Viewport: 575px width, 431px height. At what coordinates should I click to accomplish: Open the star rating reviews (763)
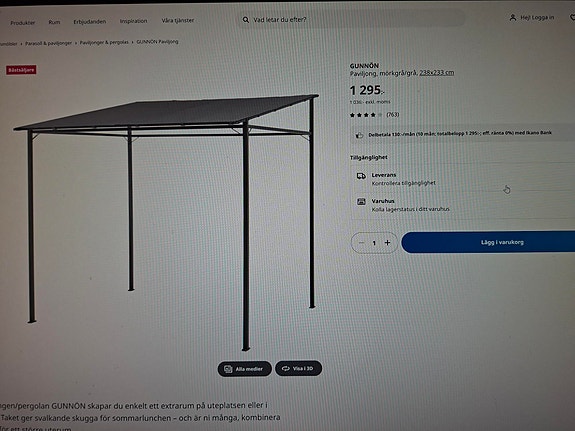pyautogui.click(x=374, y=115)
